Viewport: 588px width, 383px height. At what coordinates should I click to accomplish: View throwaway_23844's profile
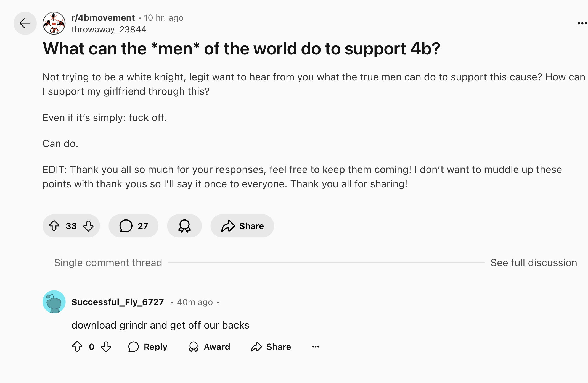point(109,29)
